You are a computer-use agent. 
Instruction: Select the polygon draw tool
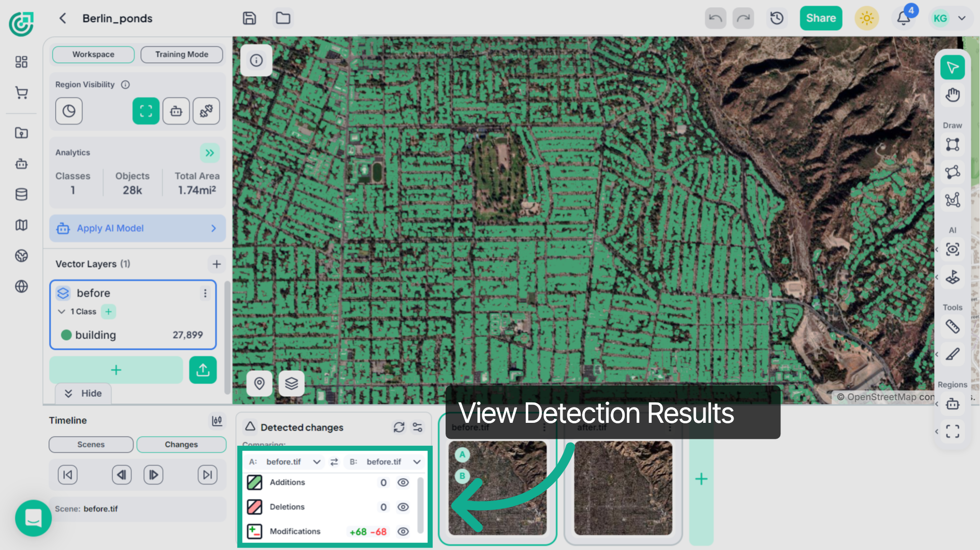(x=952, y=172)
